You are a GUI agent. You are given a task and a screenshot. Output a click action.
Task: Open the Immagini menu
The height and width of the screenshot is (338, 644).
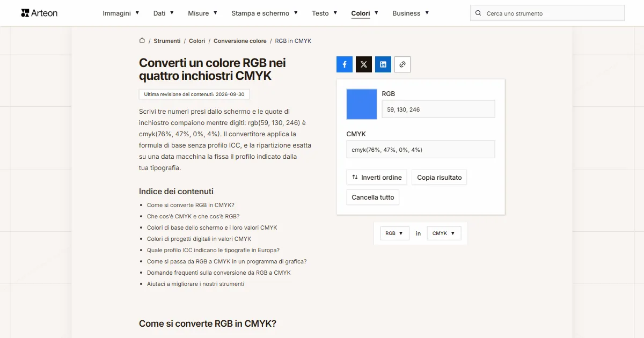[x=116, y=13]
